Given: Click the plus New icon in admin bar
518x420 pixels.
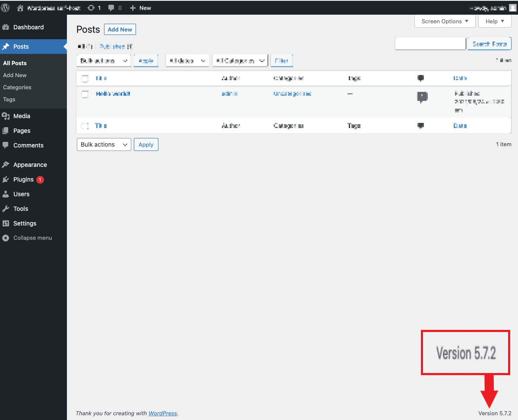Looking at the screenshot, I should [133, 8].
